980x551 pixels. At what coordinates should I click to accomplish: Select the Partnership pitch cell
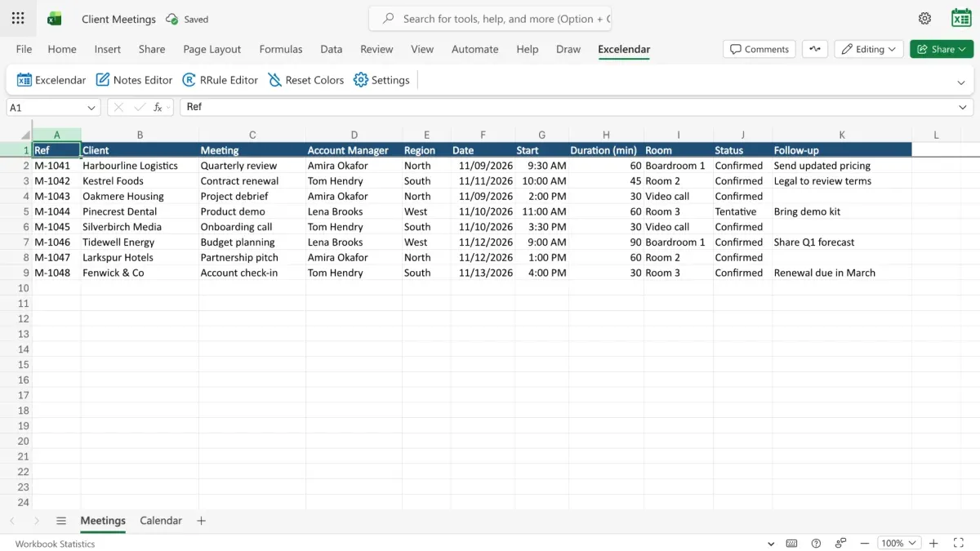(252, 257)
